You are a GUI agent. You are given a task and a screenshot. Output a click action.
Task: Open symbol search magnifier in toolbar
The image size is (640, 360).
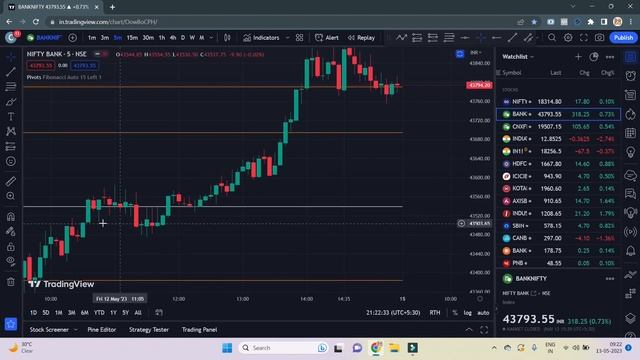552,38
